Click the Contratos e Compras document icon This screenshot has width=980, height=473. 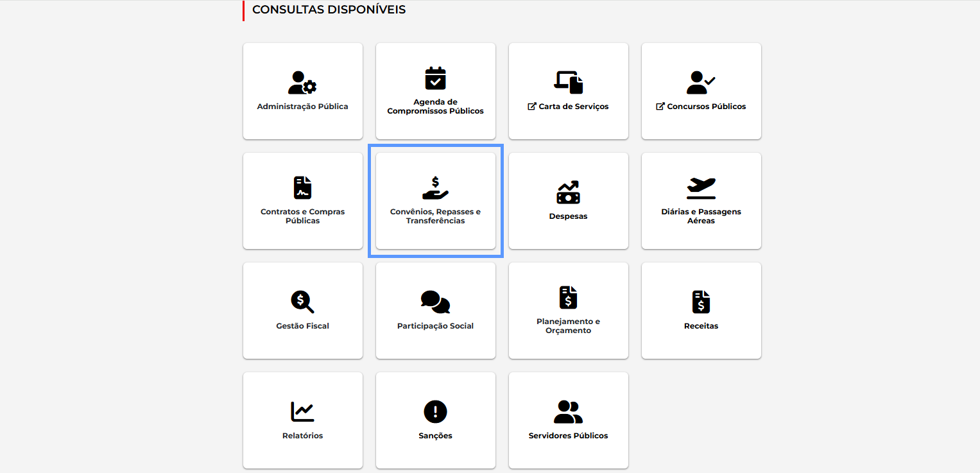coord(302,187)
